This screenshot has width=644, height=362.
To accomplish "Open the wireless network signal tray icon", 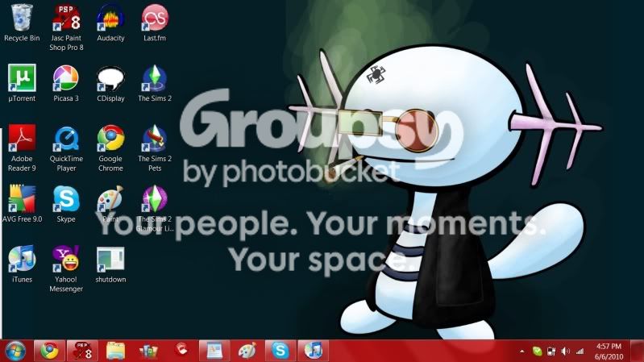I will point(580,351).
